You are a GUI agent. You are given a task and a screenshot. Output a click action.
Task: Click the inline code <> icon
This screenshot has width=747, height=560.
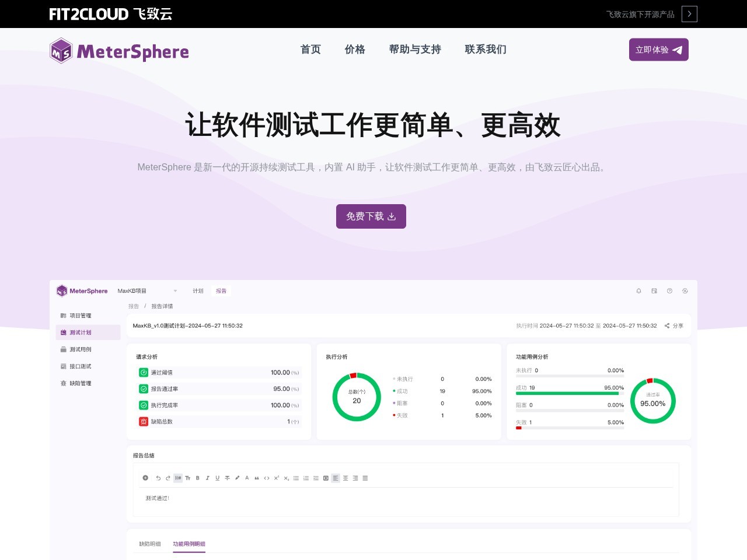[267, 478]
